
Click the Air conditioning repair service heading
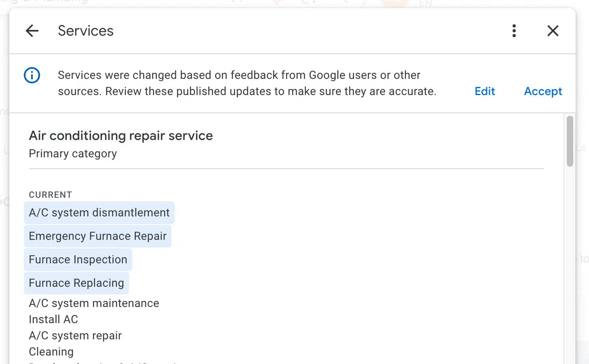point(121,136)
